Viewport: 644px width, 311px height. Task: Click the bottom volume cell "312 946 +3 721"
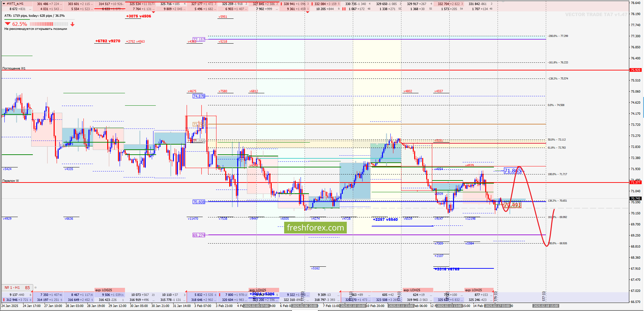[x=17, y=300]
